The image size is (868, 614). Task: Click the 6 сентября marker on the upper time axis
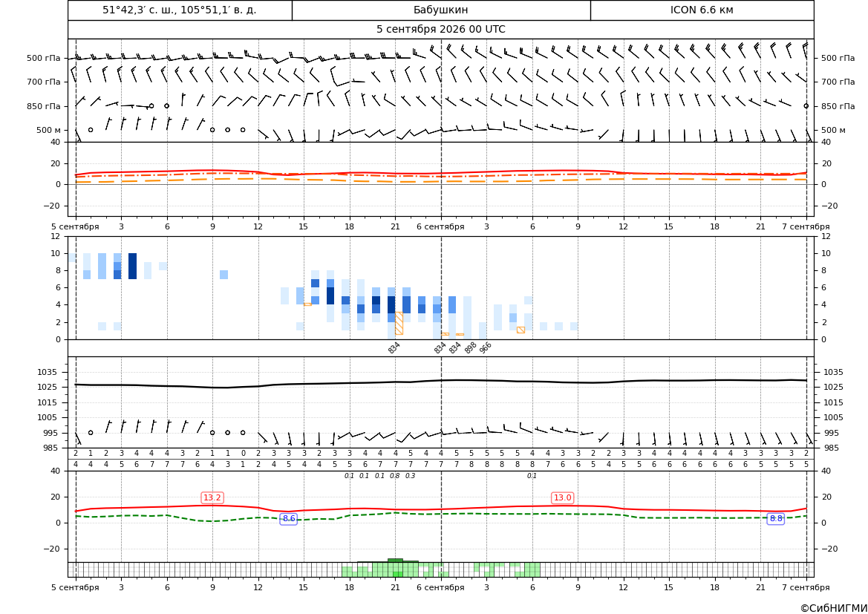coord(440,226)
